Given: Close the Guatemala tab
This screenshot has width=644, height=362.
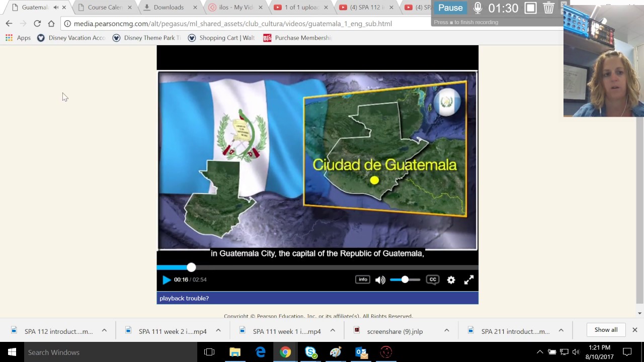Looking at the screenshot, I should 64,8.
